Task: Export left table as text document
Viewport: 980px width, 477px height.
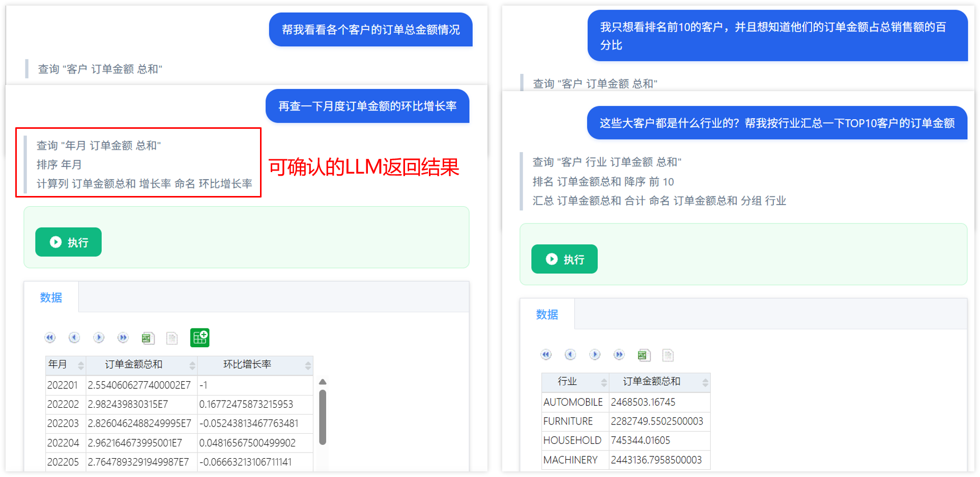Action: (x=172, y=338)
